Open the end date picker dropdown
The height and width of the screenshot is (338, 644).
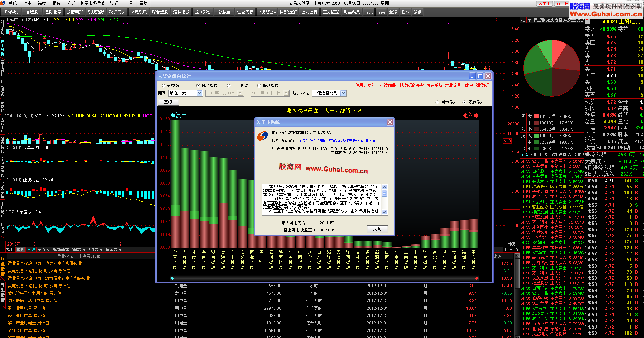286,93
